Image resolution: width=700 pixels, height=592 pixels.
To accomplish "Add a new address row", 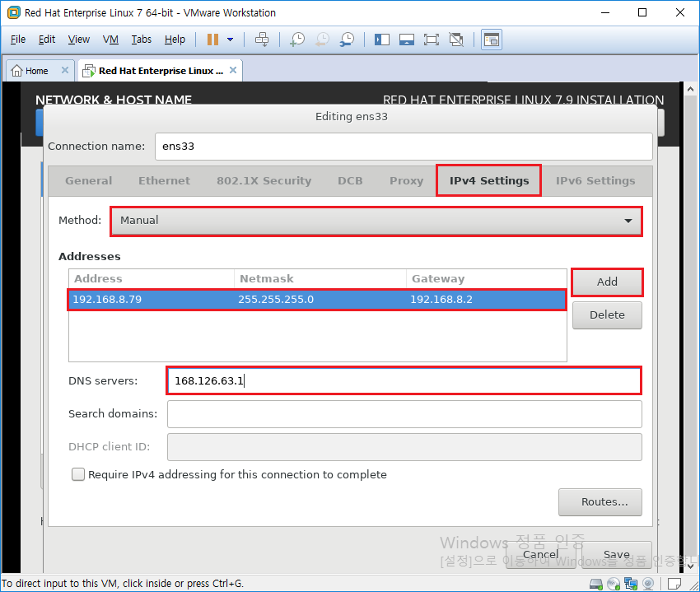I will [x=607, y=282].
